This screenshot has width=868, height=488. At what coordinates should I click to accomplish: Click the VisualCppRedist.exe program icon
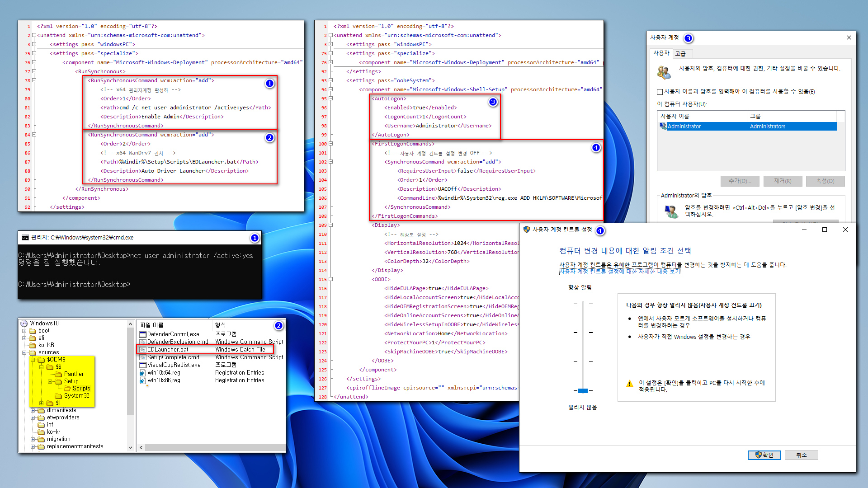143,365
